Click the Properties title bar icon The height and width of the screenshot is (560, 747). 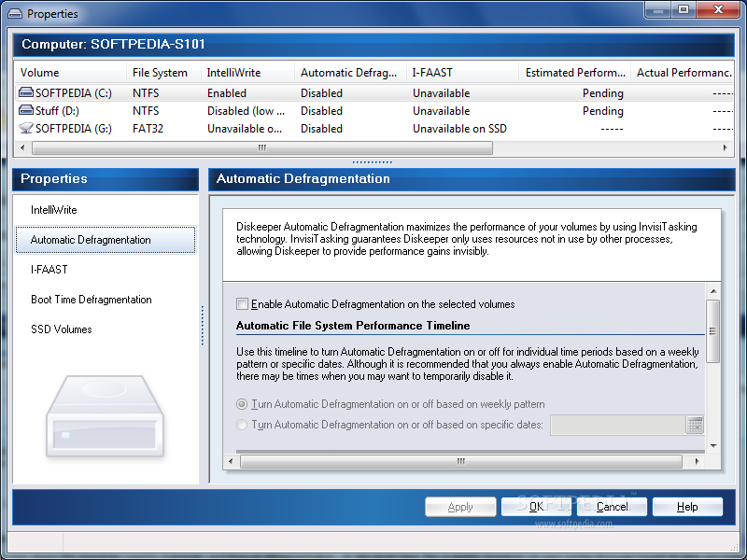click(15, 14)
